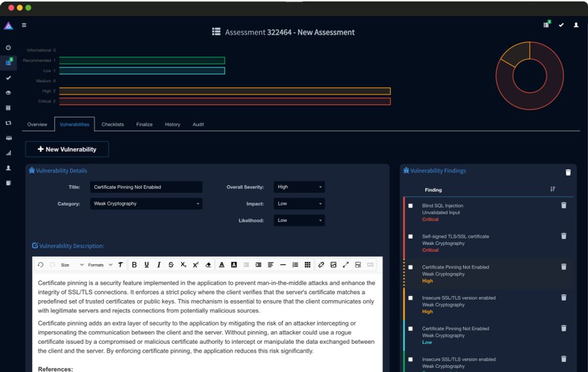Toggle bold formatting in the editor
This screenshot has width=588, height=372.
134,265
